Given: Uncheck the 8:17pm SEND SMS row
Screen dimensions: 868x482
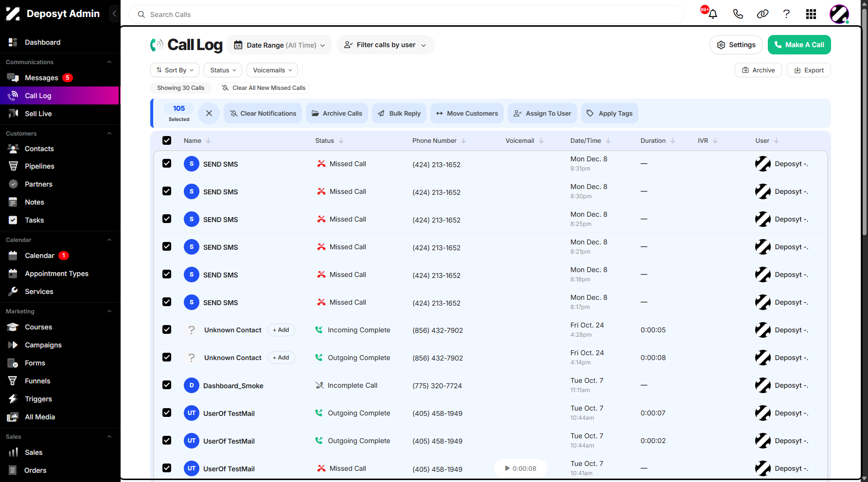Looking at the screenshot, I should point(167,302).
